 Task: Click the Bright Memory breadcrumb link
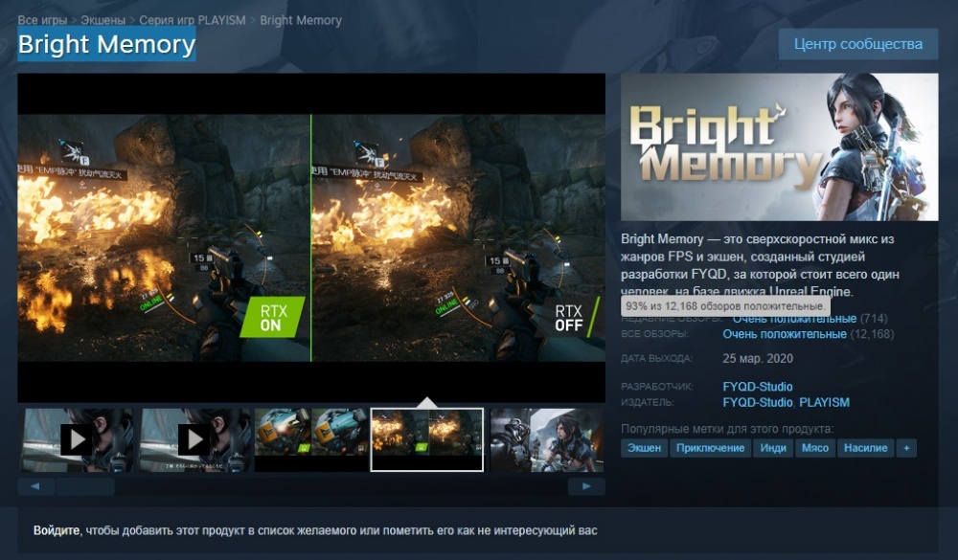click(x=301, y=20)
